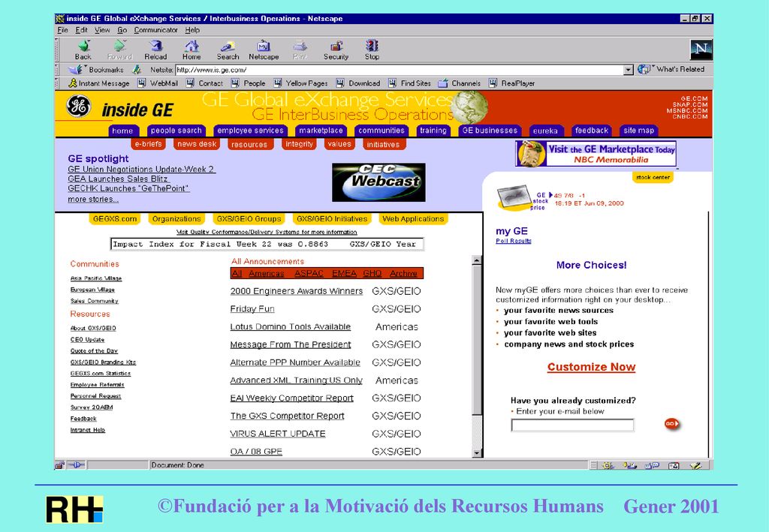Open the Help menu
Viewport: 769px width, 532px height.
pyautogui.click(x=192, y=30)
